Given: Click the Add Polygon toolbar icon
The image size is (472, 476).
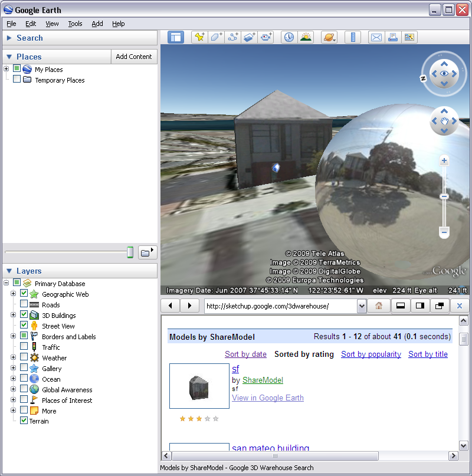Looking at the screenshot, I should coord(216,37).
